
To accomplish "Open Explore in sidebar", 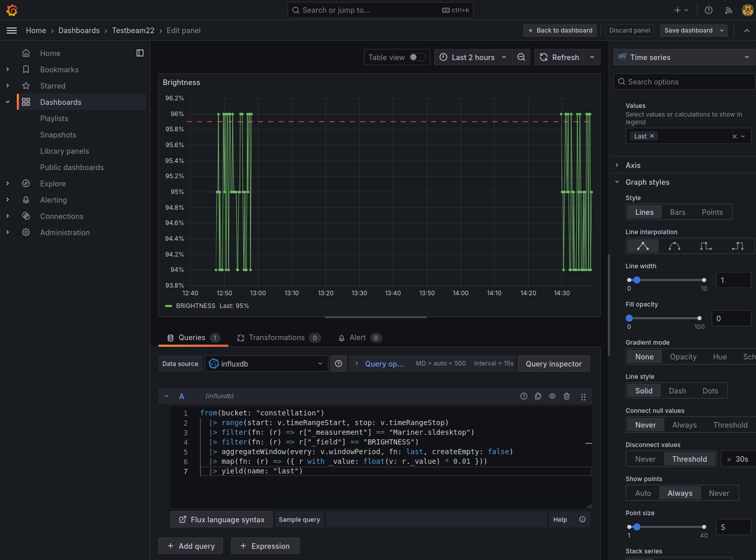I will pos(53,183).
